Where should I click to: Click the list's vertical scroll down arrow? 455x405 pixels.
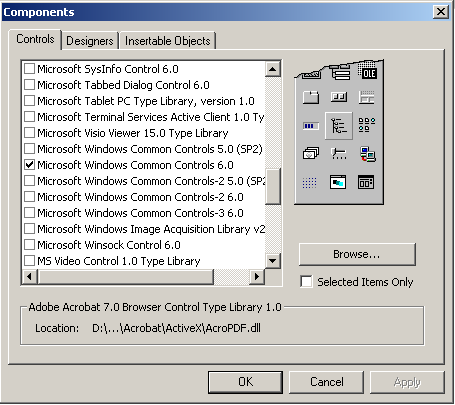point(273,261)
